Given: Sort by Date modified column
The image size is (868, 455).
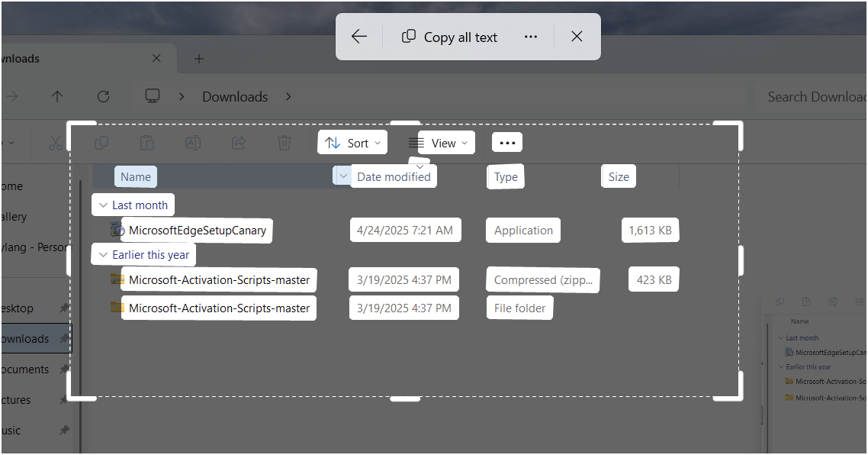Looking at the screenshot, I should (394, 177).
